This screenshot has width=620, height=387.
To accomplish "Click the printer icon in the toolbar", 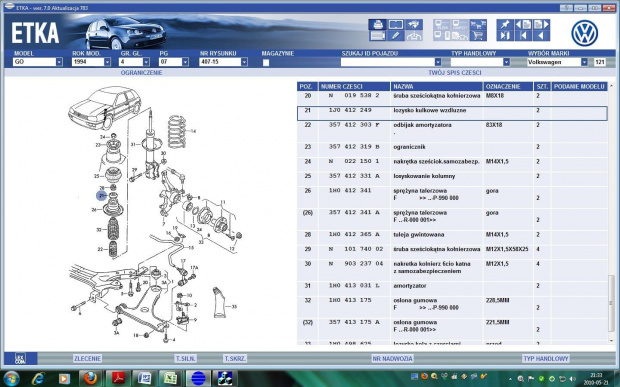I will click(378, 25).
